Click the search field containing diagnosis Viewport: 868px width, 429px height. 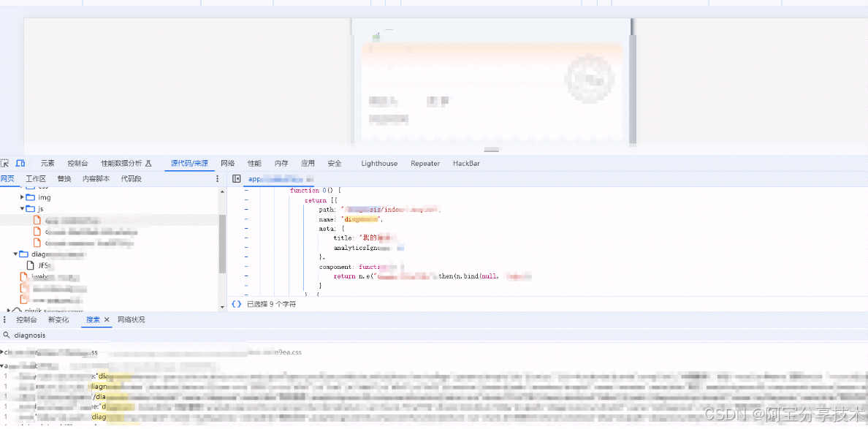coord(434,335)
